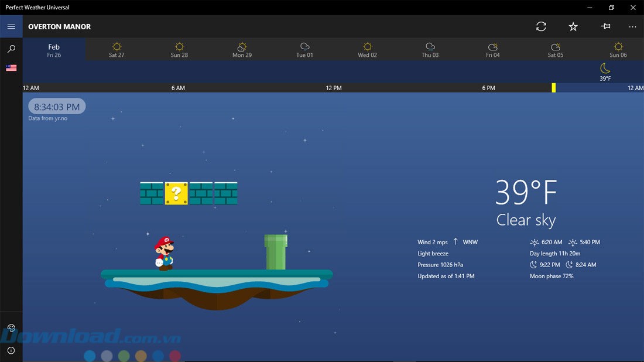
Task: Select the crescent moon icon above the timeline
Action: pyautogui.click(x=605, y=69)
